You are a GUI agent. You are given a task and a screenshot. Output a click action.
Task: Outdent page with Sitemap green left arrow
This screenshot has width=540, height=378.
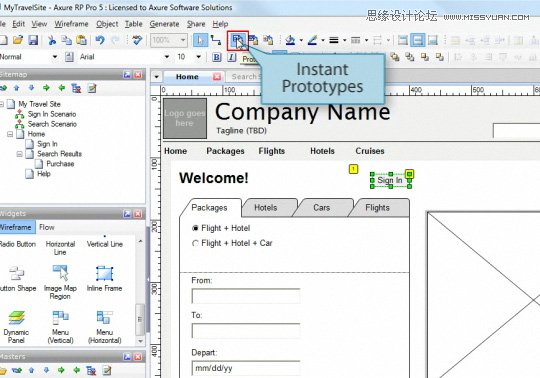(x=62, y=88)
